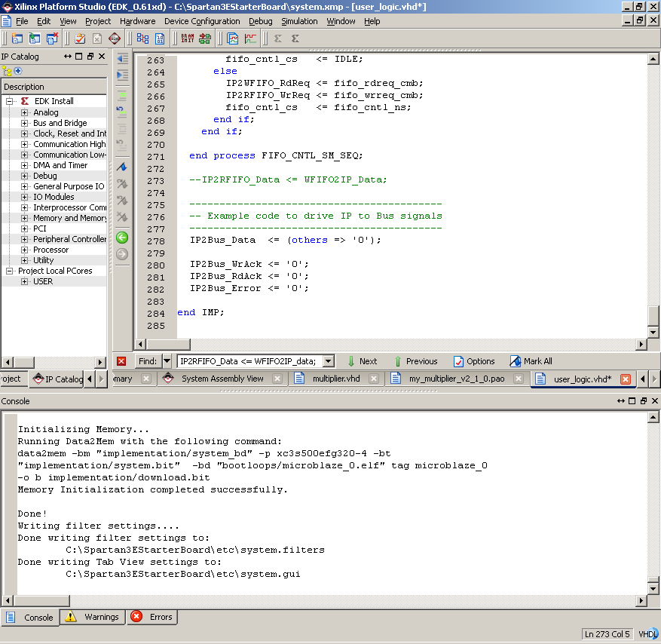This screenshot has width=661, height=644.
Task: Click Mark All in Find bar
Action: point(531,361)
